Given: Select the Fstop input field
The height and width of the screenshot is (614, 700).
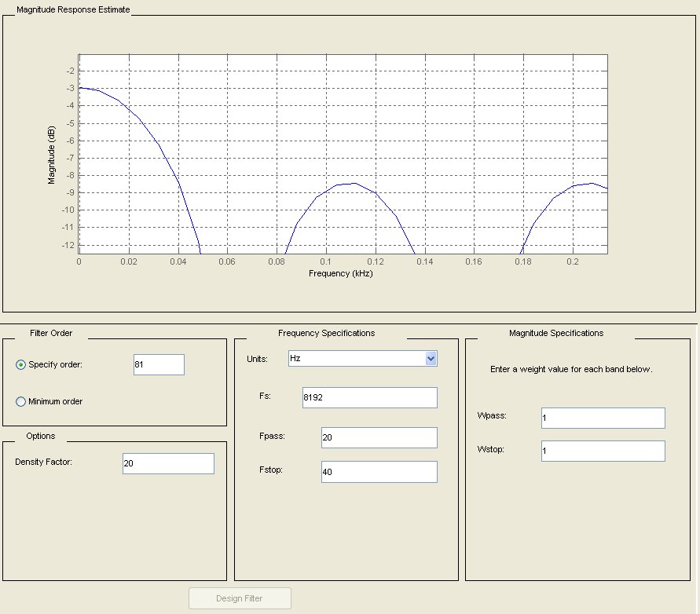Looking at the screenshot, I should (x=379, y=472).
